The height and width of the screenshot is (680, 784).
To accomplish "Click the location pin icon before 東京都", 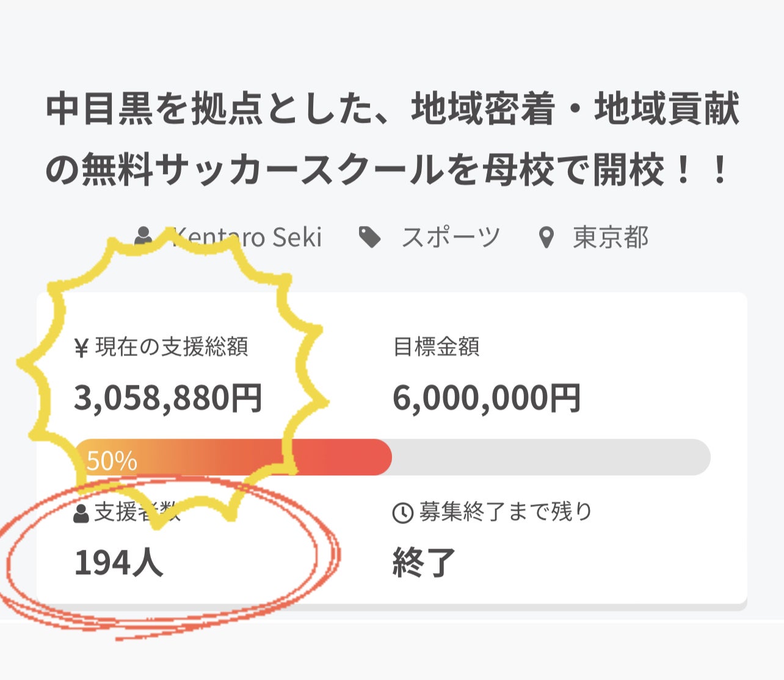I will click(546, 238).
